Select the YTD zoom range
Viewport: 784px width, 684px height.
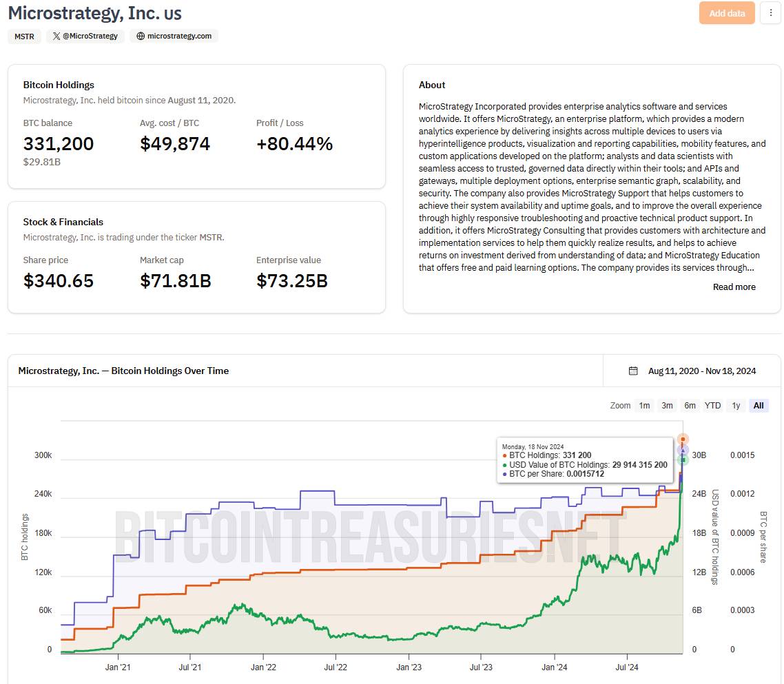[712, 406]
